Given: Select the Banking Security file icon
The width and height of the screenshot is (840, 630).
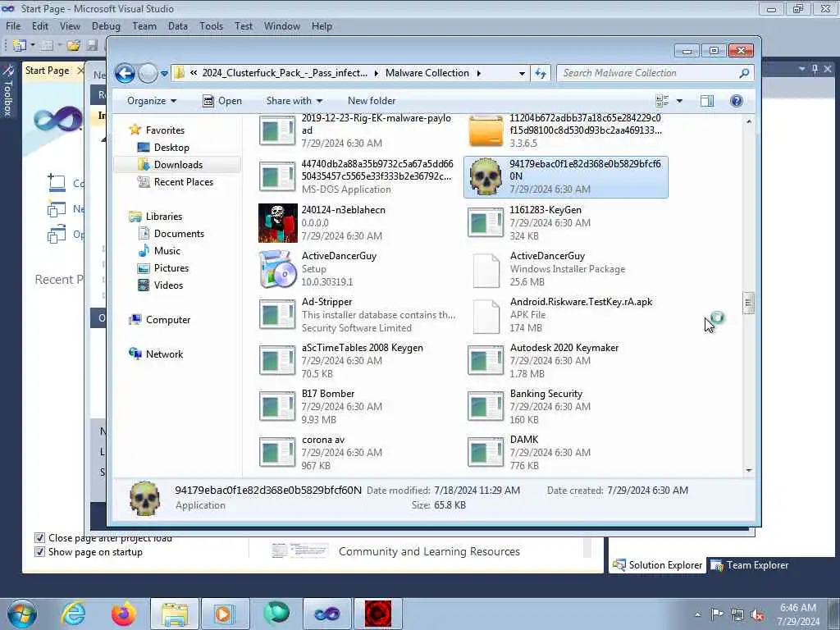Looking at the screenshot, I should click(x=486, y=406).
